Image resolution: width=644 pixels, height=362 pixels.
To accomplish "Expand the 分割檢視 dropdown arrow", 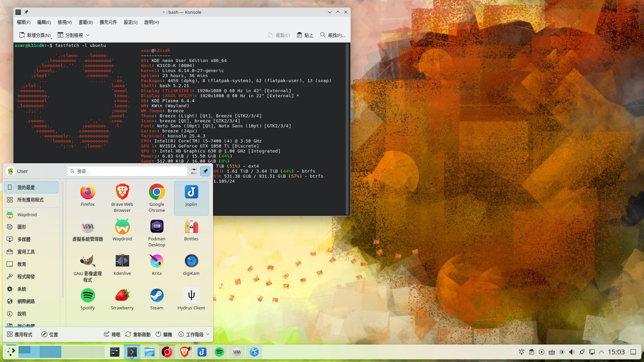I will tap(88, 35).
